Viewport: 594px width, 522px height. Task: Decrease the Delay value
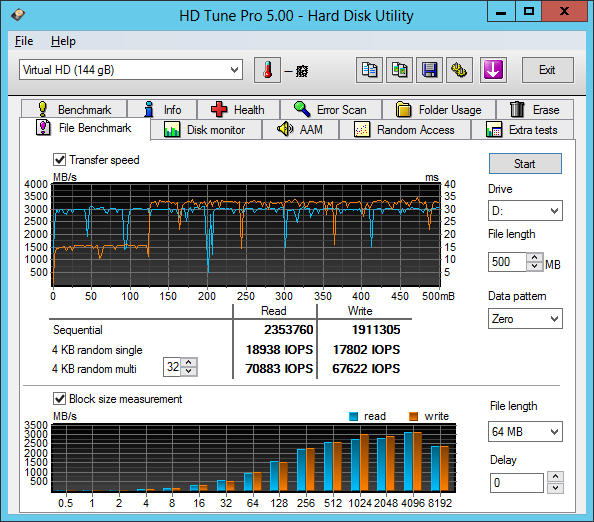coord(555,488)
